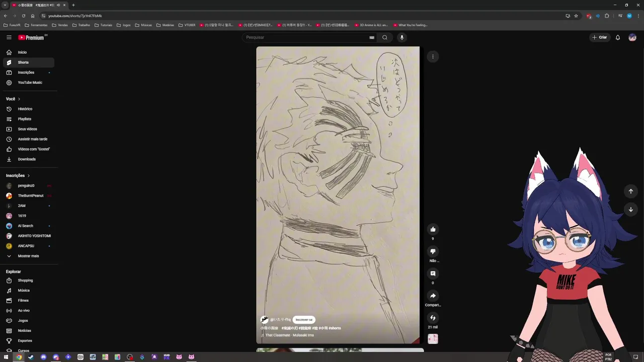Click the Criar button
The image size is (644, 362).
(x=600, y=37)
